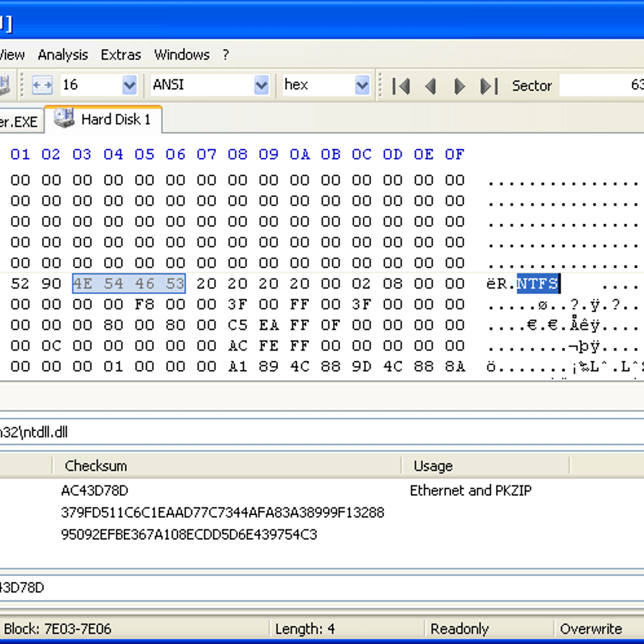Select the 95092EFBE367A108ECDD5D6E439754C3 checksum

point(189,535)
